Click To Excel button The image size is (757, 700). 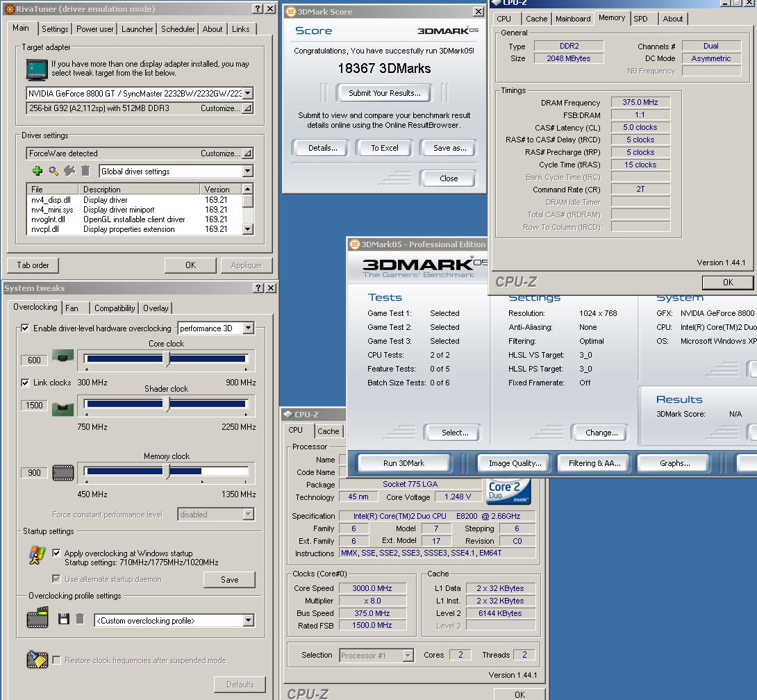coord(384,148)
